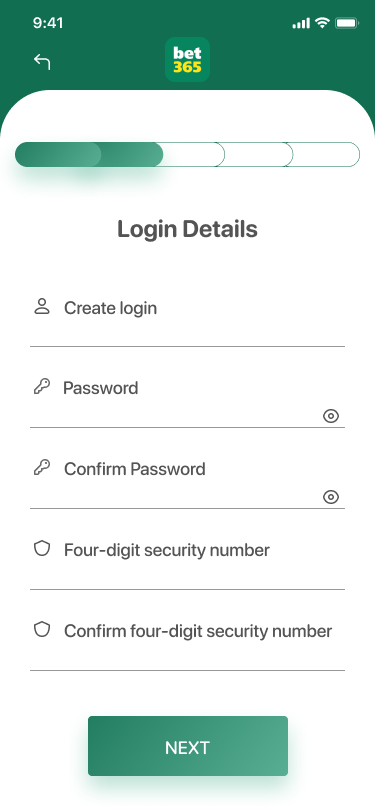Click the key icon next to Password
Viewport: 375px width, 812px height.
pos(42,386)
